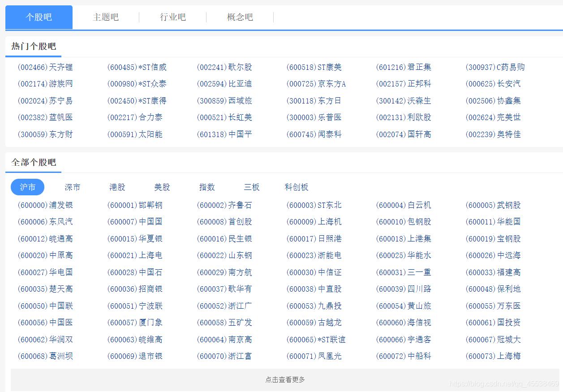The width and height of the screenshot is (563, 392).
Task: Go to the 概念吧 tab
Action: [240, 17]
